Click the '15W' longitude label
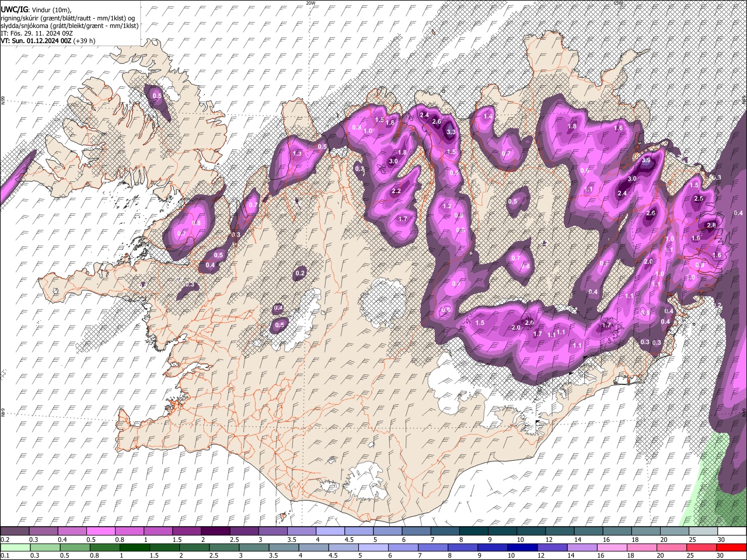Screen dimensions: 747x560 tap(619, 3)
